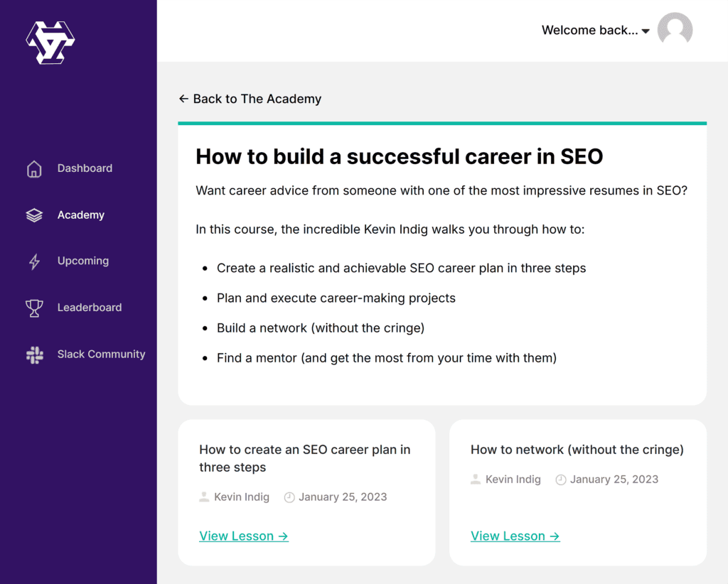The image size is (728, 584).
Task: Open the Dashboard menu item
Action: [85, 168]
